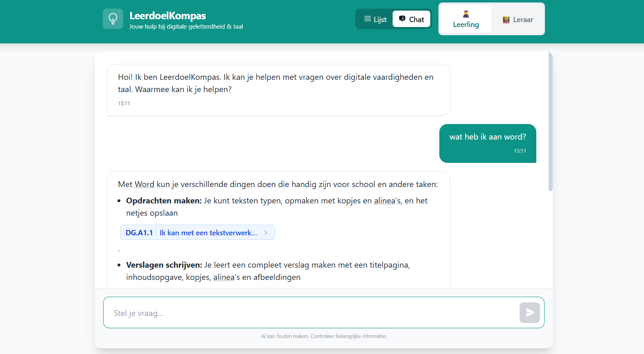This screenshot has height=354, width=644.
Task: Switch role to Leraar
Action: coord(518,19)
